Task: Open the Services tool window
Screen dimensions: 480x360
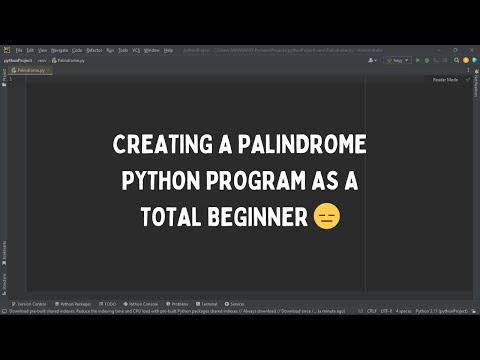Action: tap(234, 304)
